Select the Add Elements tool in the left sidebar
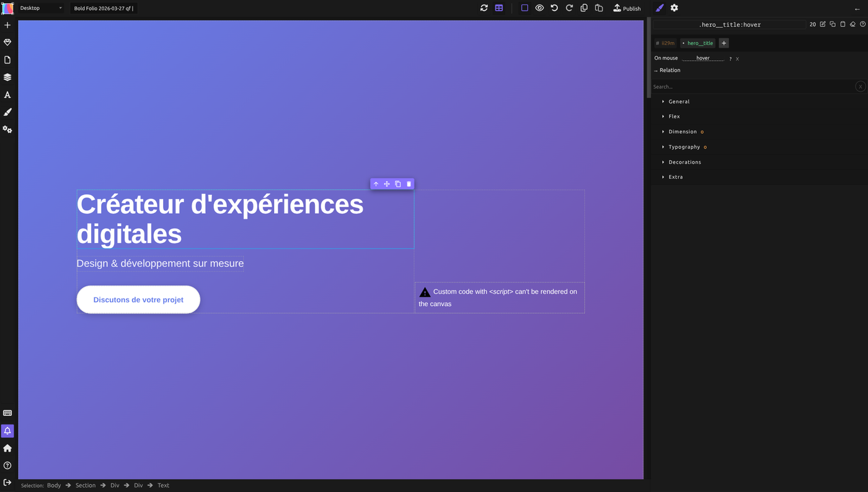 coord(6,24)
